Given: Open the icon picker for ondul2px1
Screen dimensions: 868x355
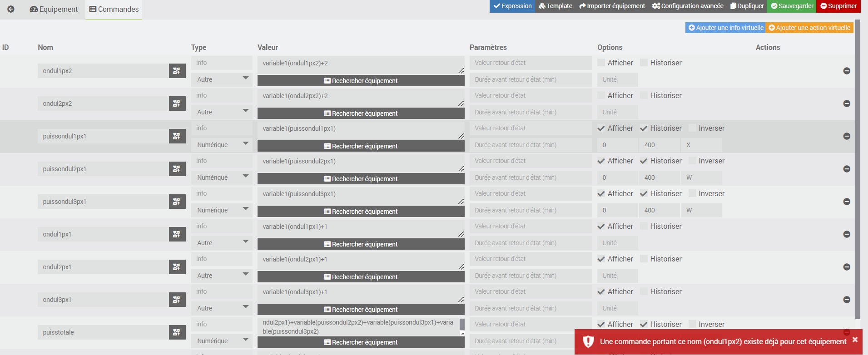Looking at the screenshot, I should point(177,267).
